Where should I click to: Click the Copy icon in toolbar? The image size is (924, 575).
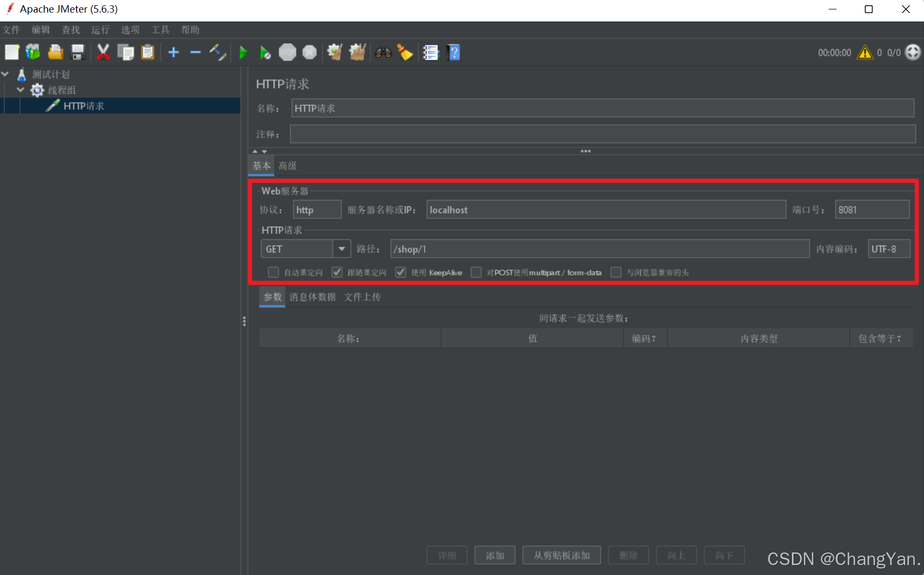click(126, 52)
